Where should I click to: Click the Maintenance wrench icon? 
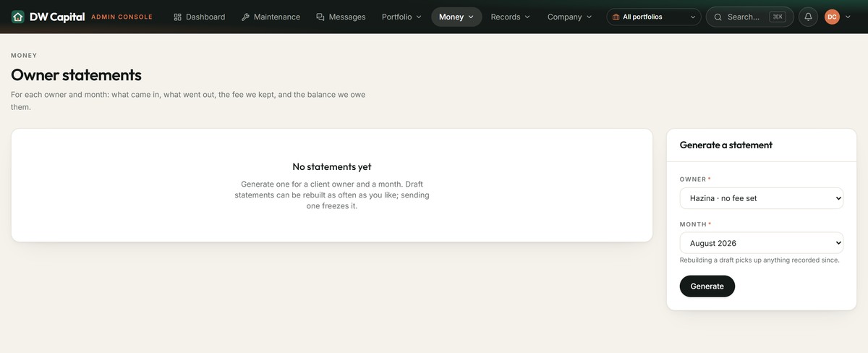pyautogui.click(x=245, y=17)
